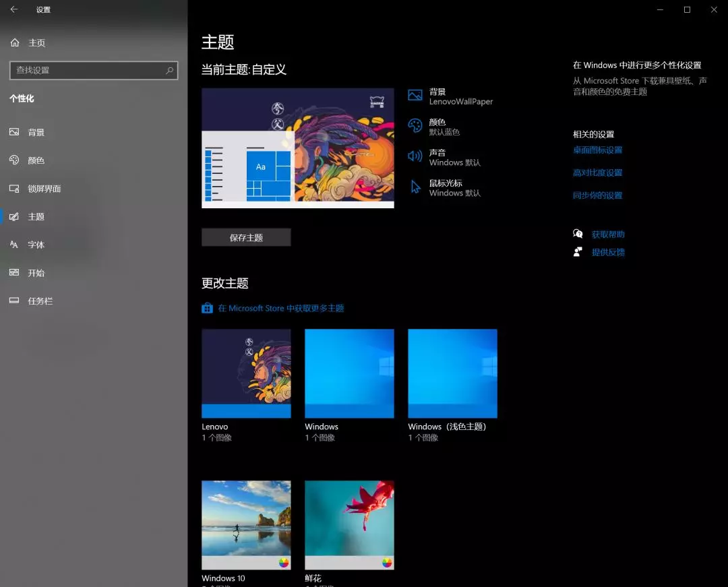Apply the 鲜花 flower theme thumbnail
The width and height of the screenshot is (728, 587).
(349, 525)
